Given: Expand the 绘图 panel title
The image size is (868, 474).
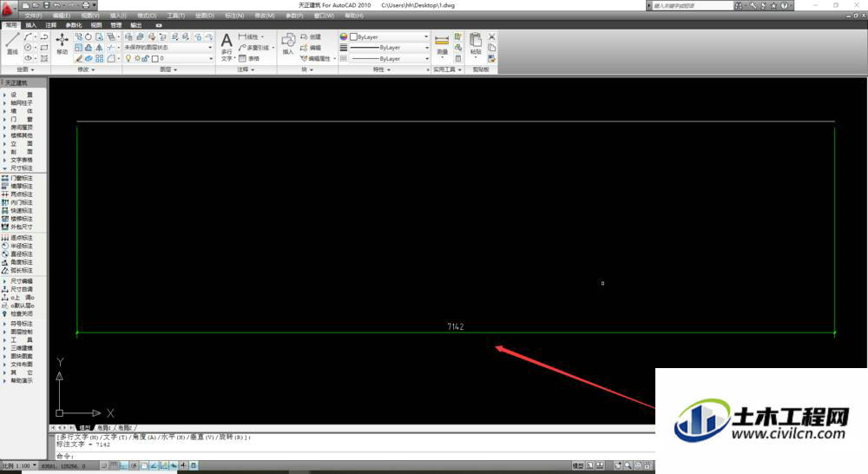Looking at the screenshot, I should [25, 69].
